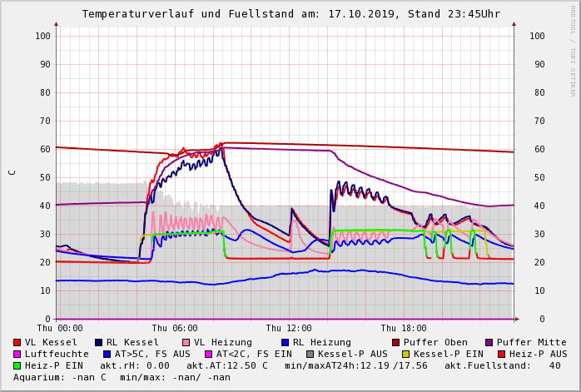Click the dark red Puffer Oben swatch

point(396,342)
